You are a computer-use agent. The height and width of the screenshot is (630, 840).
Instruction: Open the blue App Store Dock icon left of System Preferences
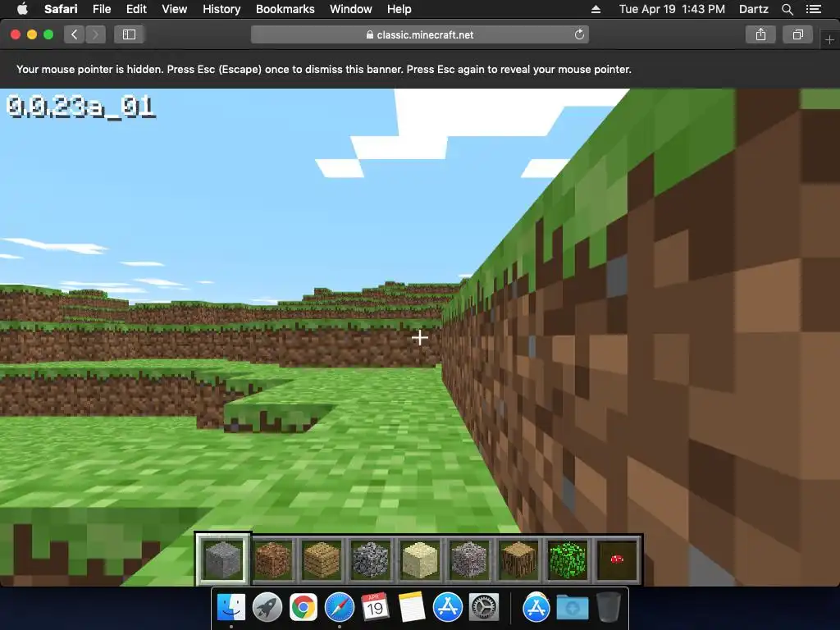(x=447, y=608)
